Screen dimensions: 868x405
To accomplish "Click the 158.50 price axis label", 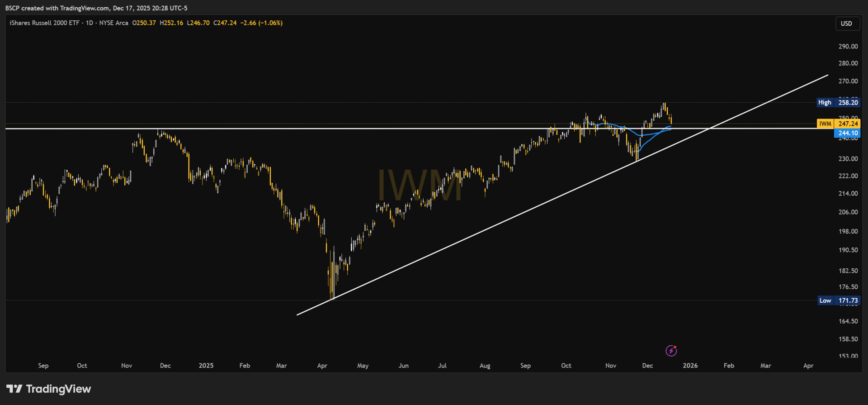I will pos(848,339).
